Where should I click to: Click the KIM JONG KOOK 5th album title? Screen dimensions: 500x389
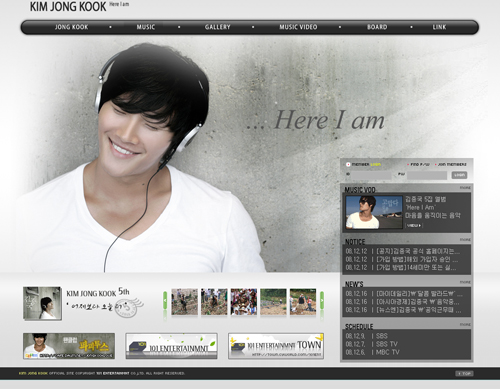tap(98, 293)
